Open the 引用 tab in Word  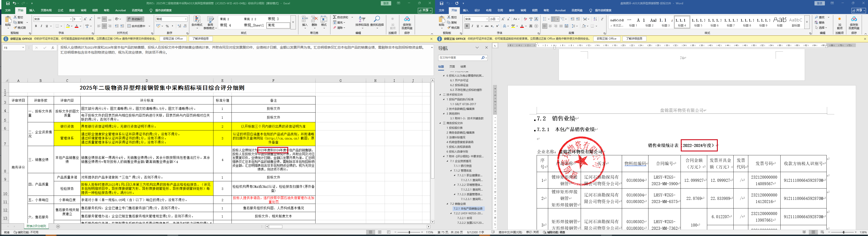coord(500,10)
